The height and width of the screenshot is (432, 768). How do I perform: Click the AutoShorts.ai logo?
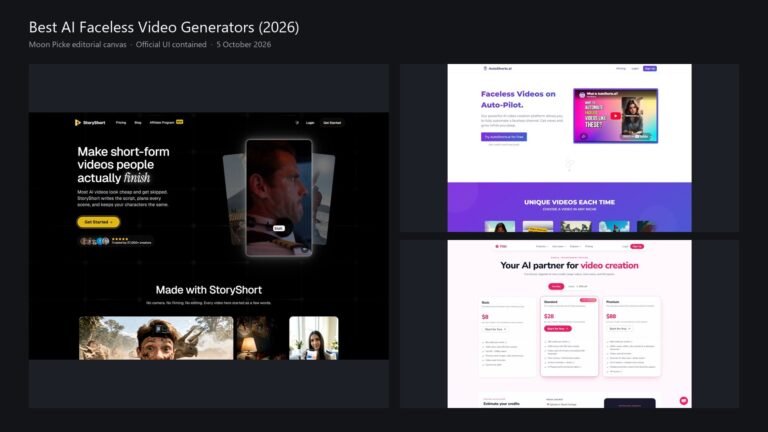[x=497, y=69]
